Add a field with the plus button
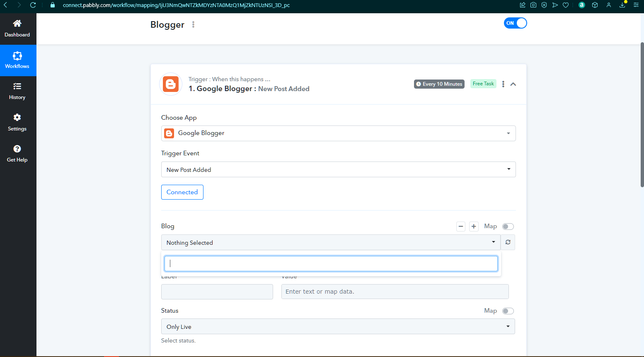Screen dimensions: 644x357 474,227
